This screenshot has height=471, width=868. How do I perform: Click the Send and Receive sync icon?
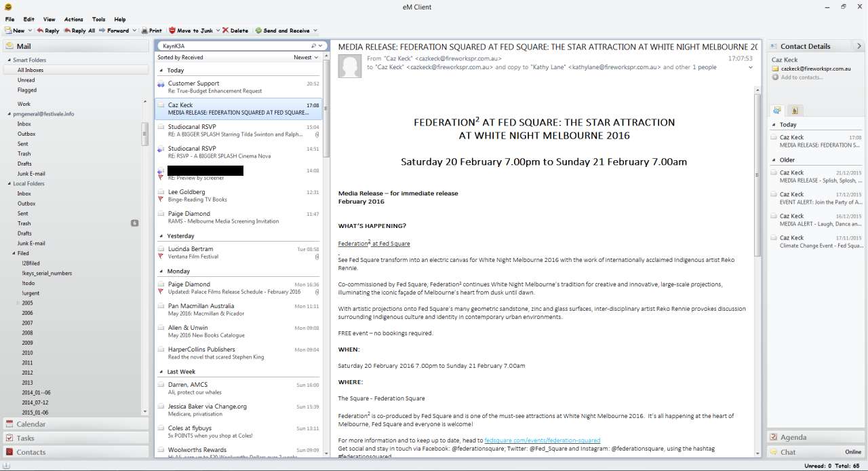click(x=258, y=31)
